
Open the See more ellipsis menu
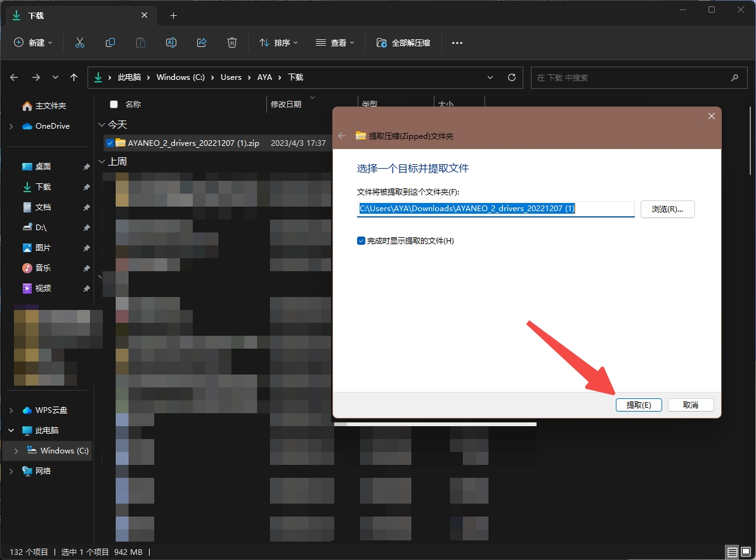click(457, 42)
